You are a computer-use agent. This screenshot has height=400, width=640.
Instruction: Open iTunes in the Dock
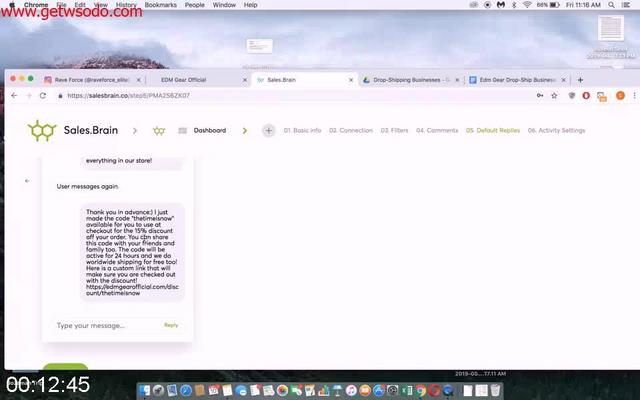point(351,391)
